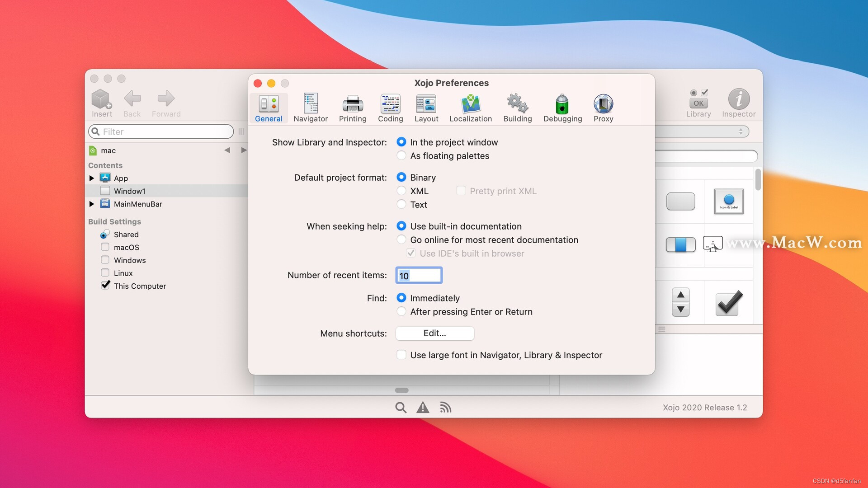Open the Proxy preferences tab
Viewport: 868px width, 488px height.
[604, 108]
